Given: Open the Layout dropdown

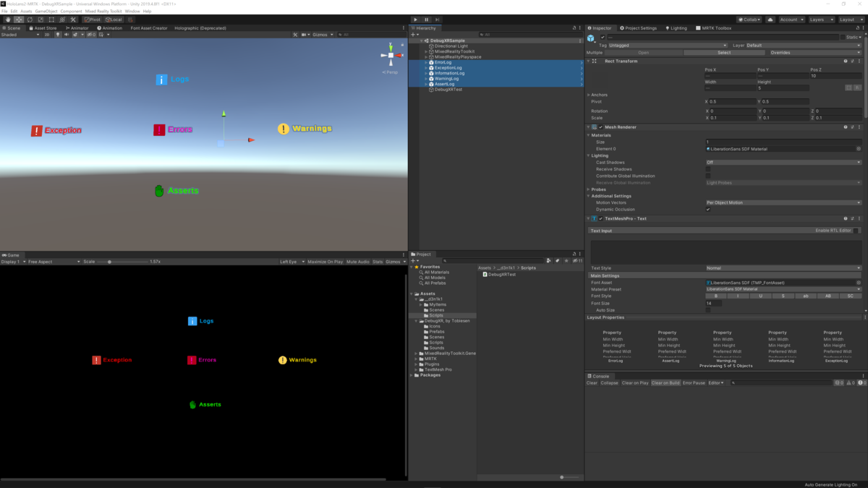Looking at the screenshot, I should (851, 20).
